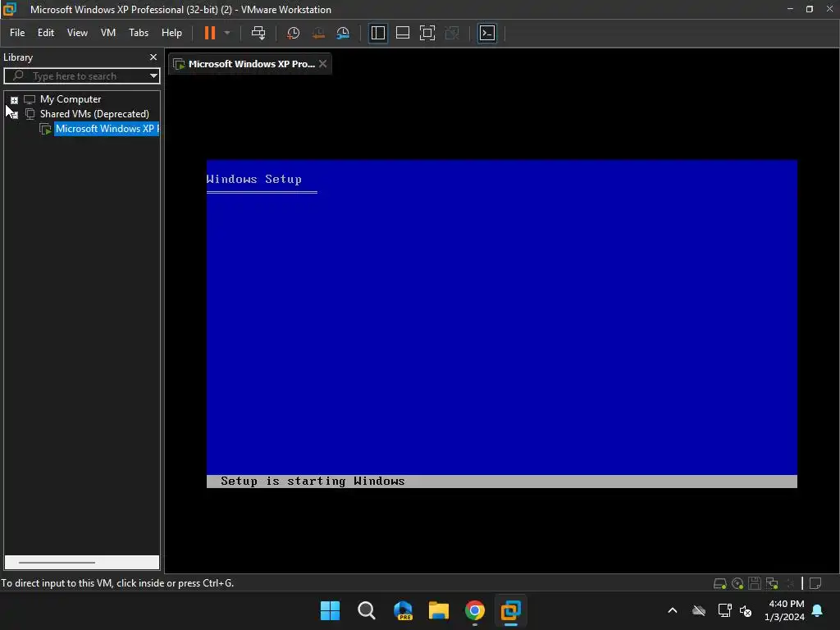The image size is (840, 630).
Task: Toggle the thumbnail bar view
Action: point(402,33)
